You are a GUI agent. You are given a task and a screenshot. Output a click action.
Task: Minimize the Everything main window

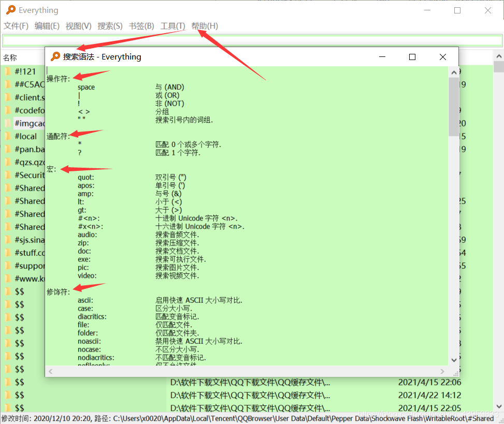pyautogui.click(x=427, y=10)
